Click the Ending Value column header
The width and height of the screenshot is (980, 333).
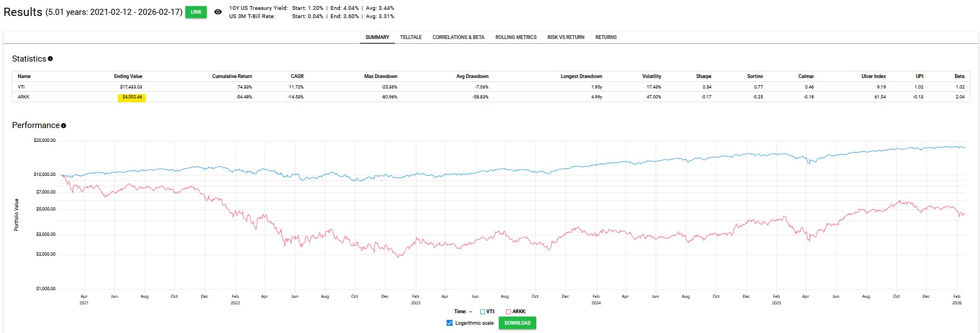(128, 76)
